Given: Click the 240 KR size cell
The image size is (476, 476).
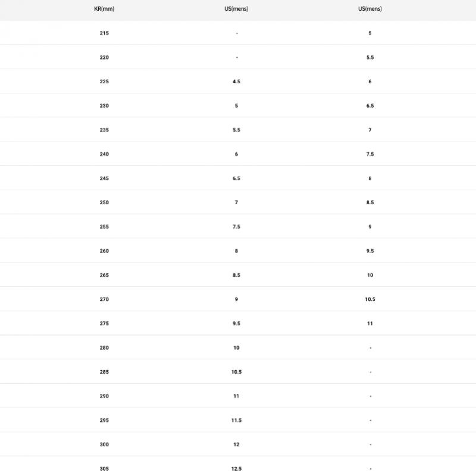Looking at the screenshot, I should pos(104,154).
